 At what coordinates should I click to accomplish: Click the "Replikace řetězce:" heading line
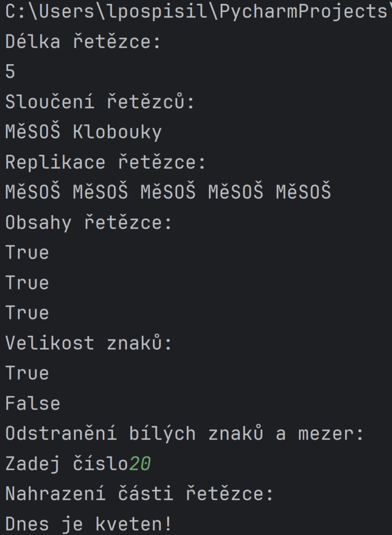click(105, 162)
